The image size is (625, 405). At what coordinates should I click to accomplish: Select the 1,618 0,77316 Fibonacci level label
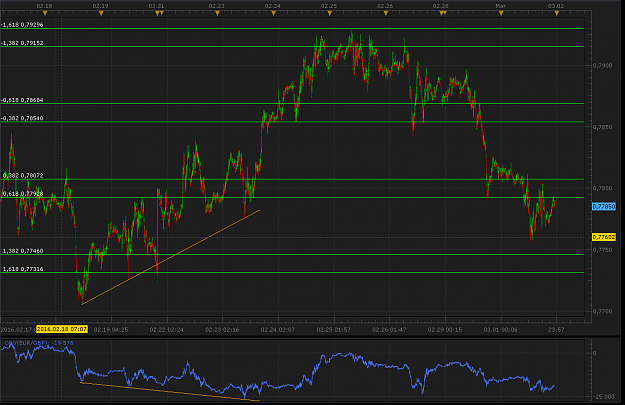point(23,269)
